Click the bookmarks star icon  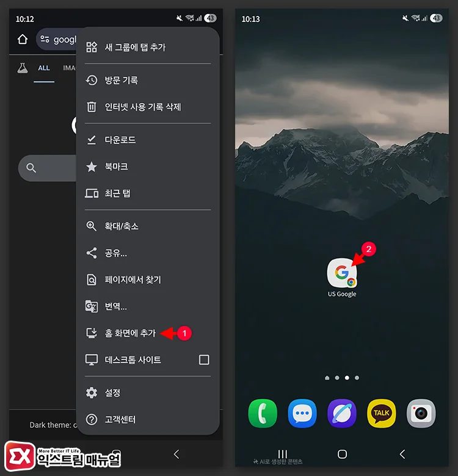tap(92, 167)
